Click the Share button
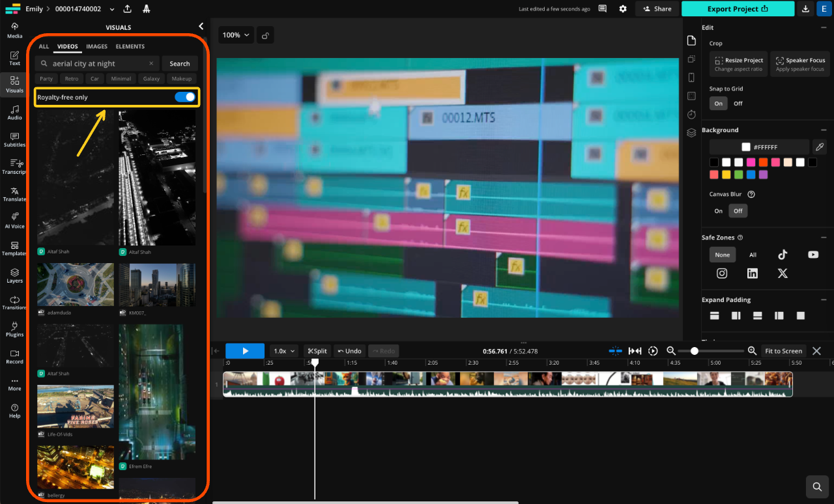 (x=657, y=9)
